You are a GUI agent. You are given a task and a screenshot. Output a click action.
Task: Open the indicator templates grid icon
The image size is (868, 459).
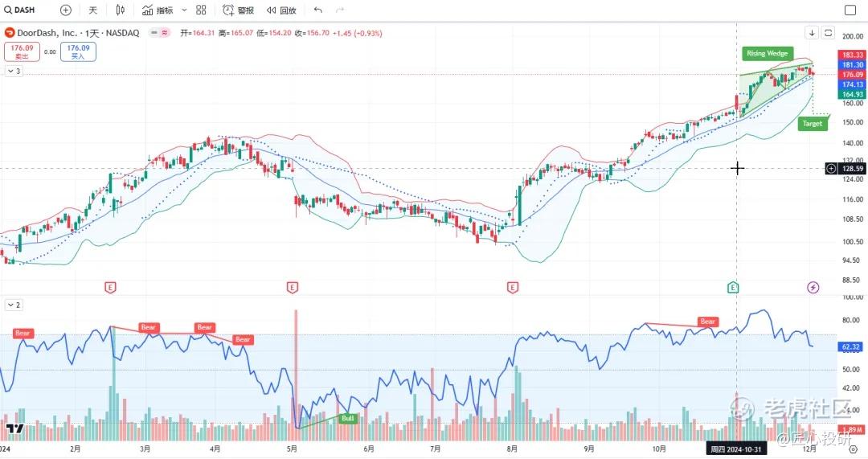click(x=201, y=10)
